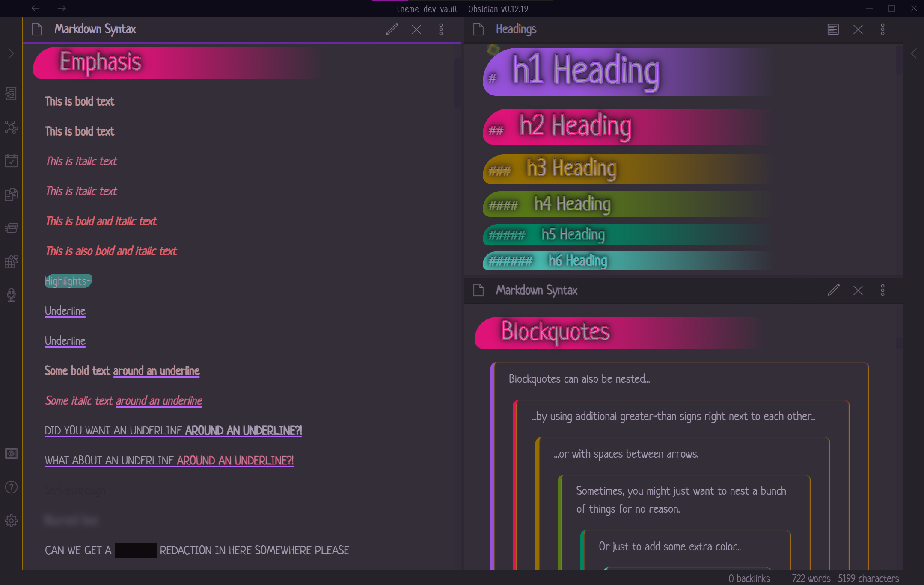Open a random note with the dice icon
Screen dimensions: 924x585
pos(11,261)
